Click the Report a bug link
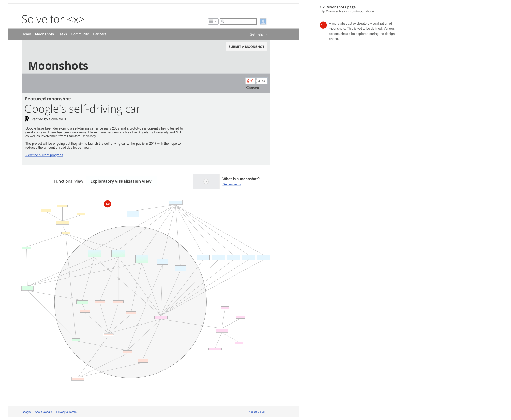This screenshot has width=511, height=420. point(256,412)
